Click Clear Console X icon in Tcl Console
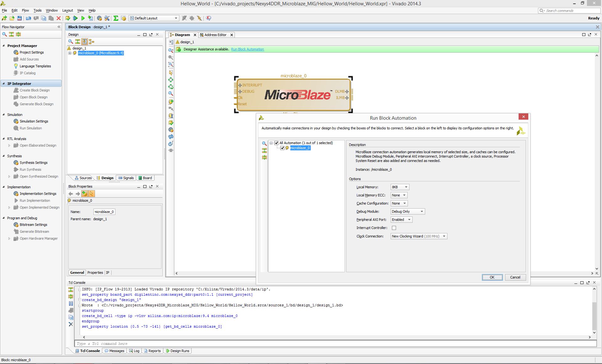 71,324
